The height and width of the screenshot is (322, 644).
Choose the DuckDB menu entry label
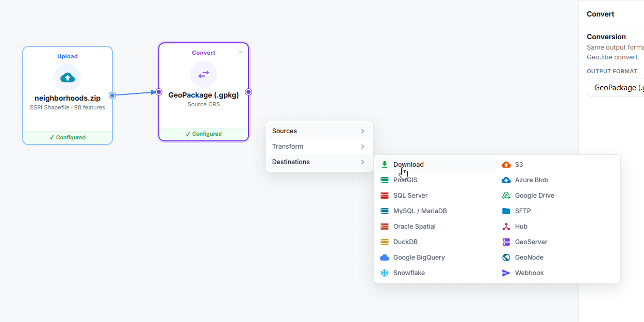tap(405, 242)
